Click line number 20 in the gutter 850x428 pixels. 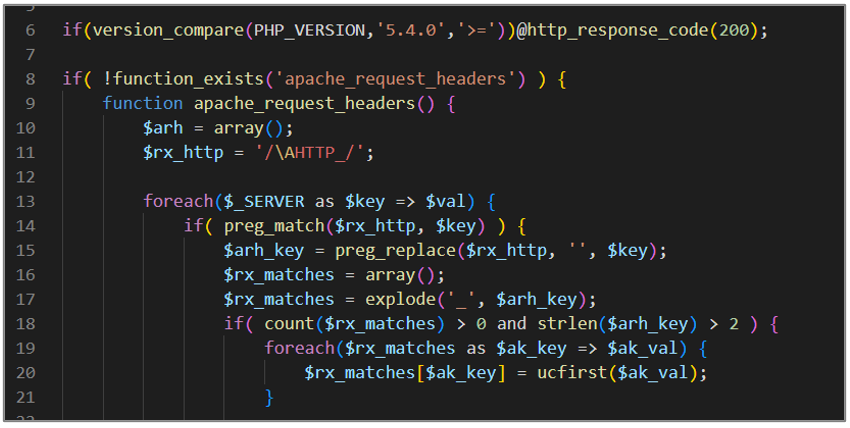[25, 373]
